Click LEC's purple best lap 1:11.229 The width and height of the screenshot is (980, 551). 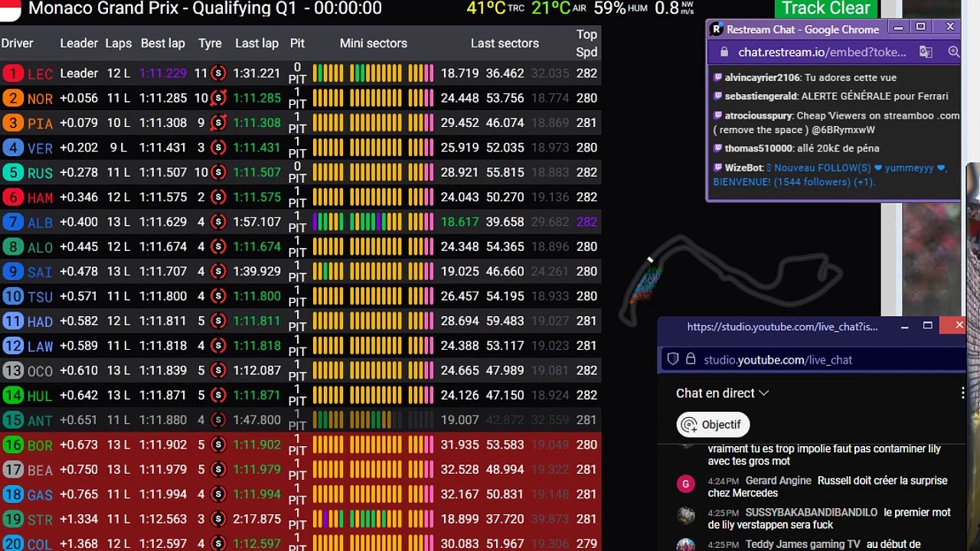(163, 73)
